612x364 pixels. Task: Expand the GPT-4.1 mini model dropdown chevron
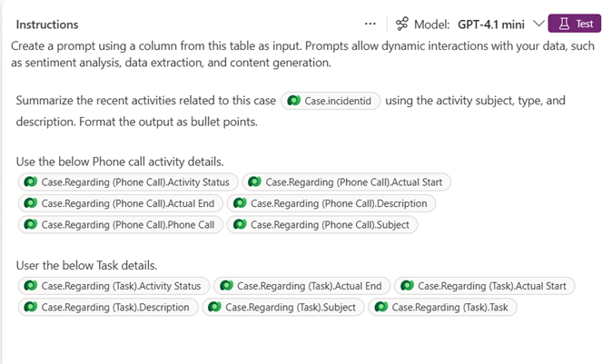pos(538,24)
